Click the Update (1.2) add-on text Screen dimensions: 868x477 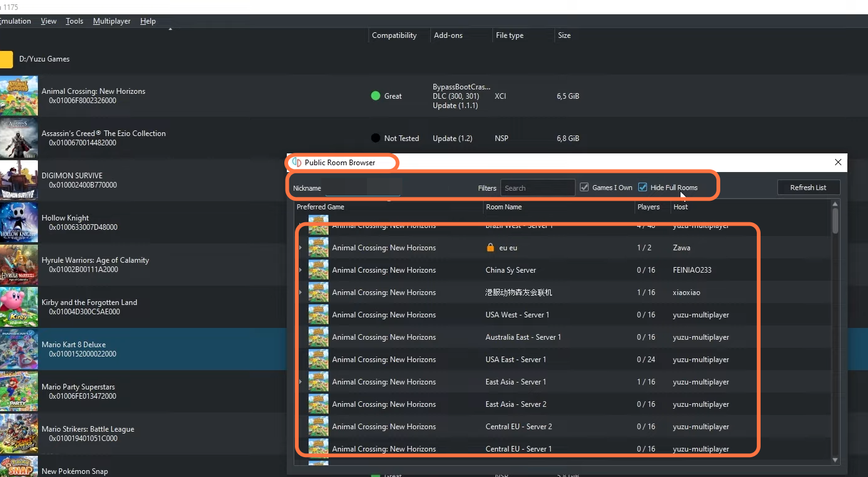453,139
